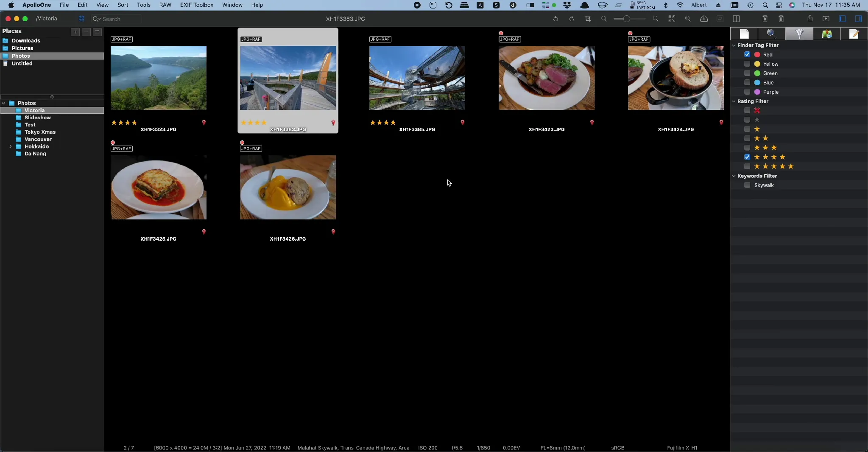Viewport: 868px width, 452px height.
Task: Click the JPG+RAF badge on XH1F3385.JPG
Action: pos(380,39)
